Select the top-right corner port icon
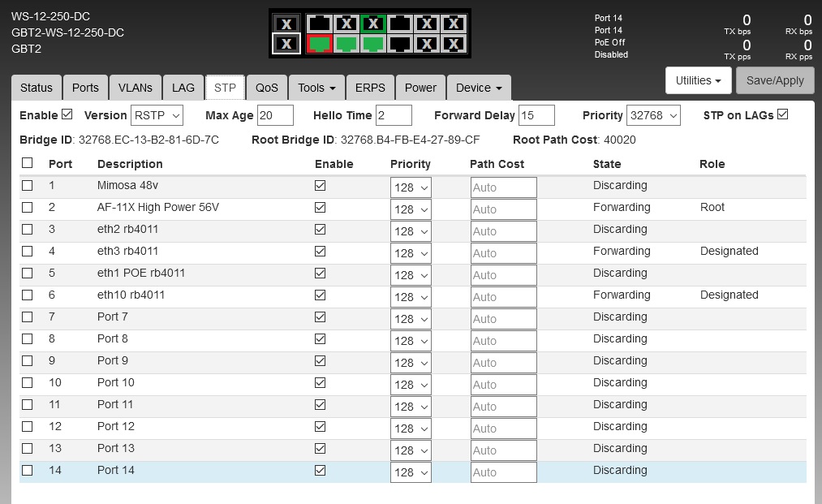The height and width of the screenshot is (504, 822). pyautogui.click(x=454, y=24)
